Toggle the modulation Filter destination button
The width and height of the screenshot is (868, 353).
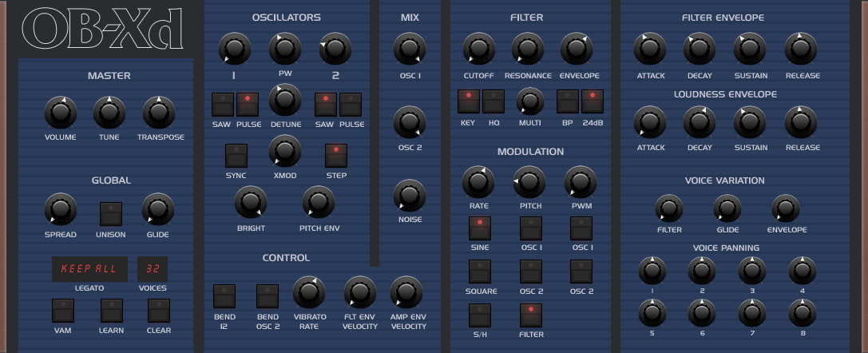[530, 315]
